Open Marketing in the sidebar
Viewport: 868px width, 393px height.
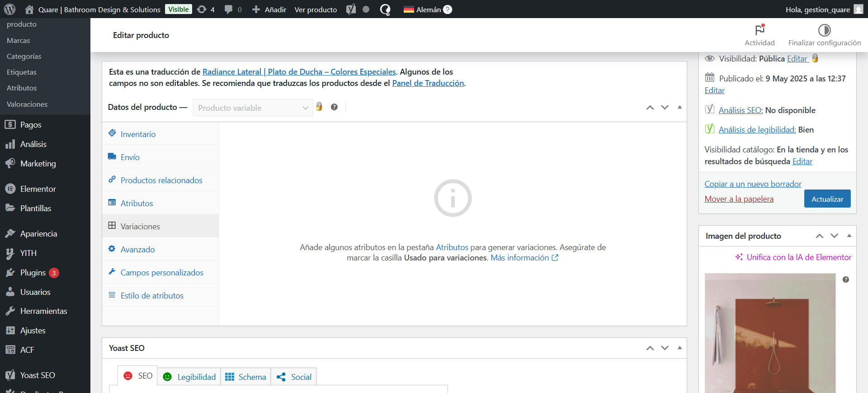pos(45,163)
